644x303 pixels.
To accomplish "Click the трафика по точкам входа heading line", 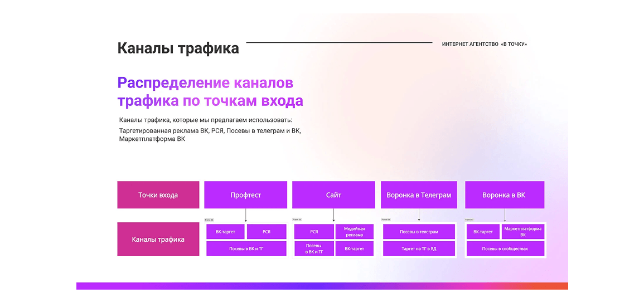I will [x=210, y=101].
